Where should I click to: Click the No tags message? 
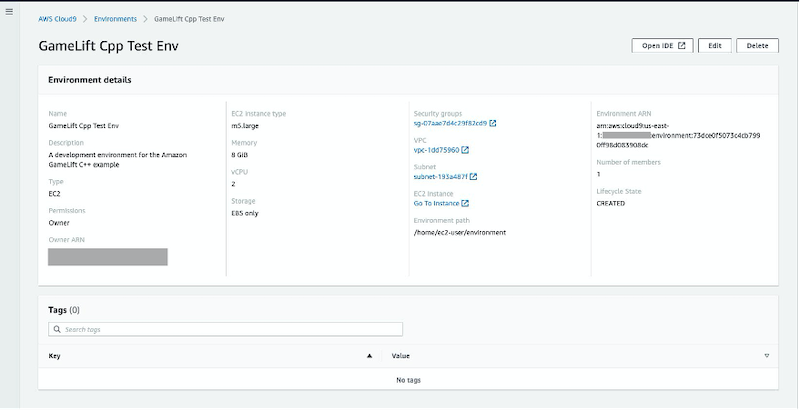click(x=408, y=380)
